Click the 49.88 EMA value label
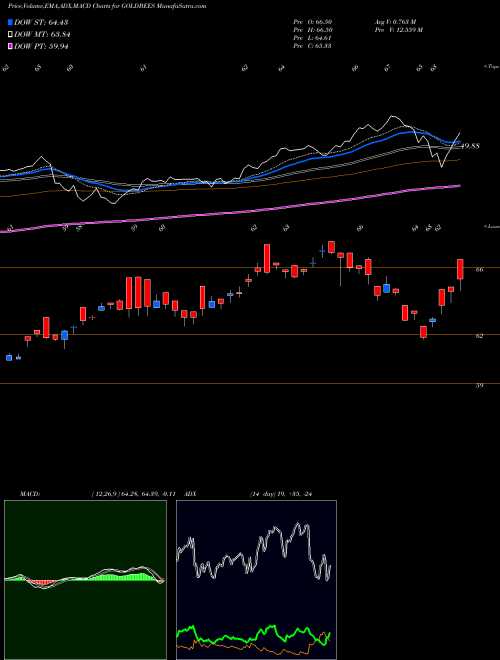 pos(471,146)
